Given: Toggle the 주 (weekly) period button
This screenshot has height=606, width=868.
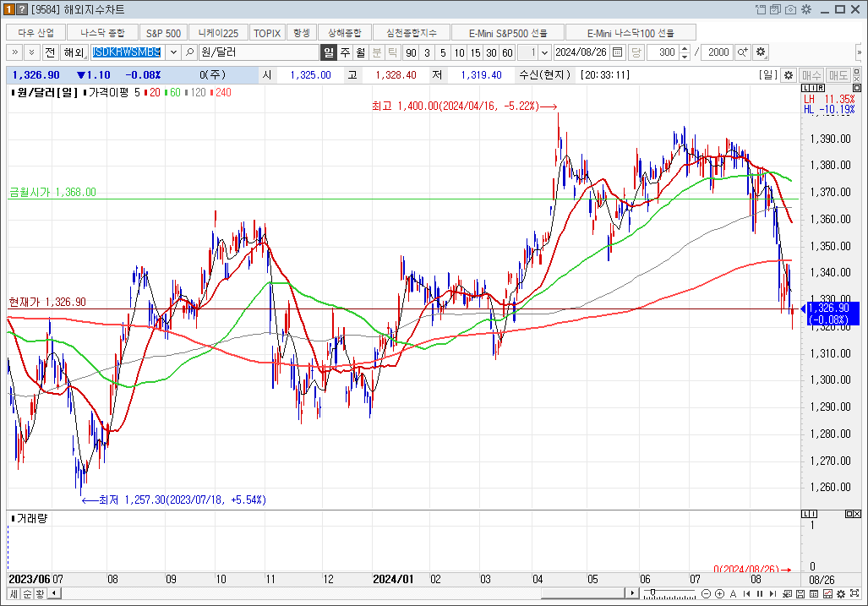Looking at the screenshot, I should pyautogui.click(x=345, y=52).
